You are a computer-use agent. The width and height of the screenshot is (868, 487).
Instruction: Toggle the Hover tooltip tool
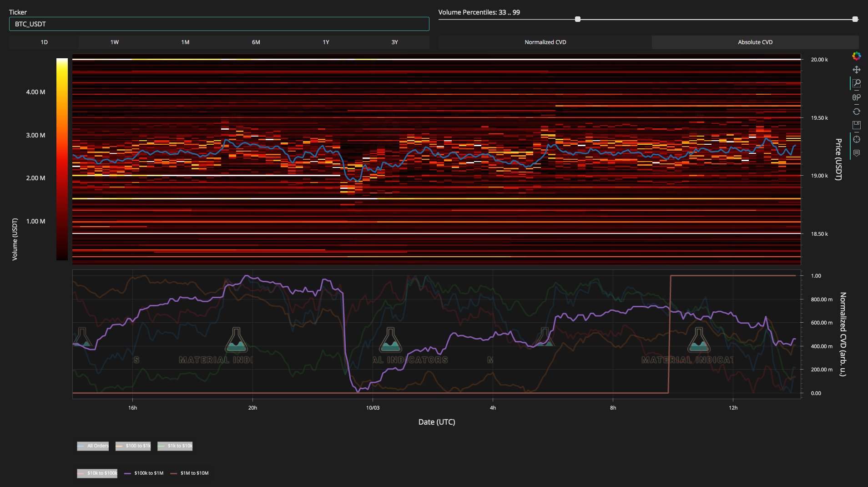[x=856, y=153]
